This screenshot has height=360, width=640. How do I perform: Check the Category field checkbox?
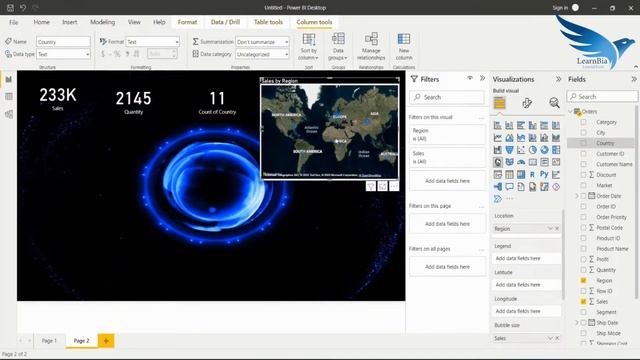point(583,122)
